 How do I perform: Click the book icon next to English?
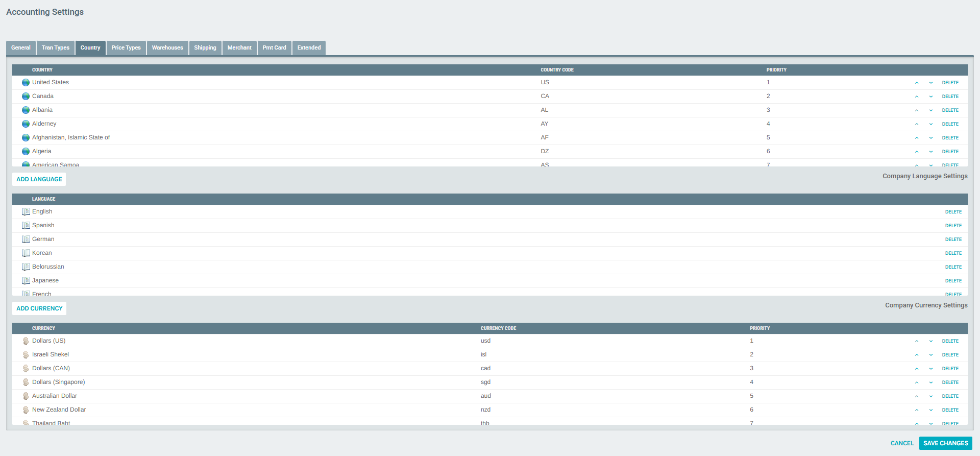[26, 212]
